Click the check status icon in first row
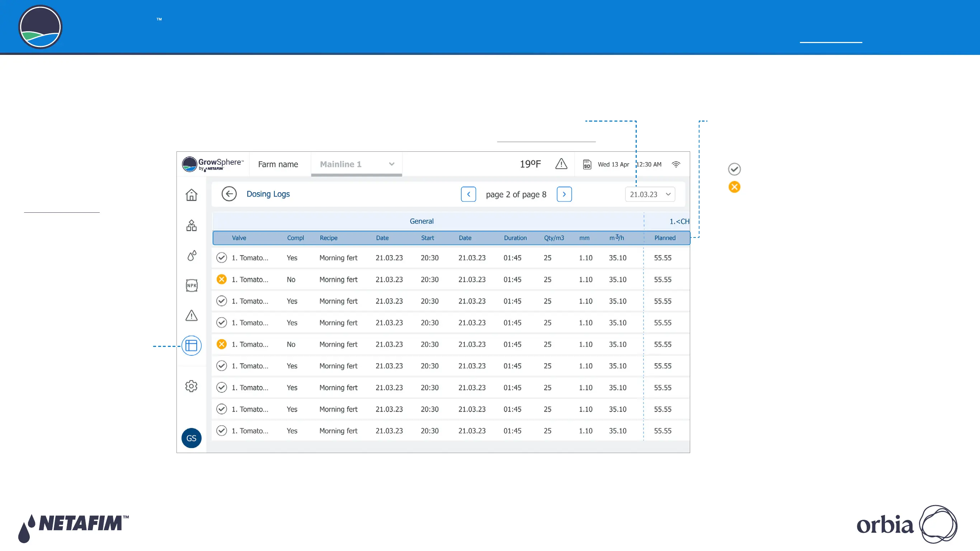Viewport: 980px width, 551px height. click(x=221, y=258)
